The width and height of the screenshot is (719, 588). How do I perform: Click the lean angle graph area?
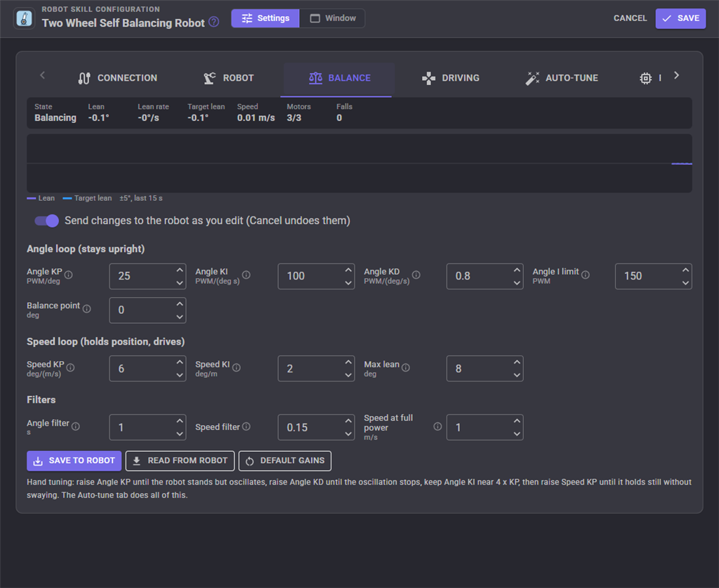(x=359, y=163)
